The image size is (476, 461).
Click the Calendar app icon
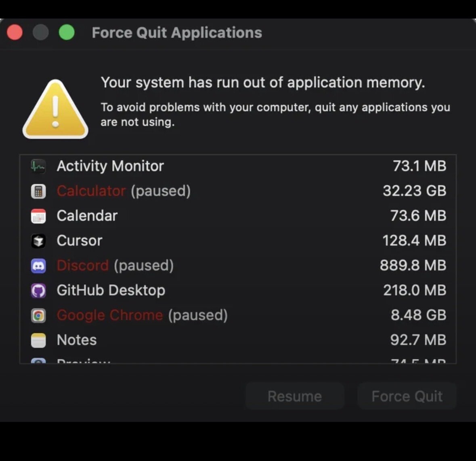[38, 216]
